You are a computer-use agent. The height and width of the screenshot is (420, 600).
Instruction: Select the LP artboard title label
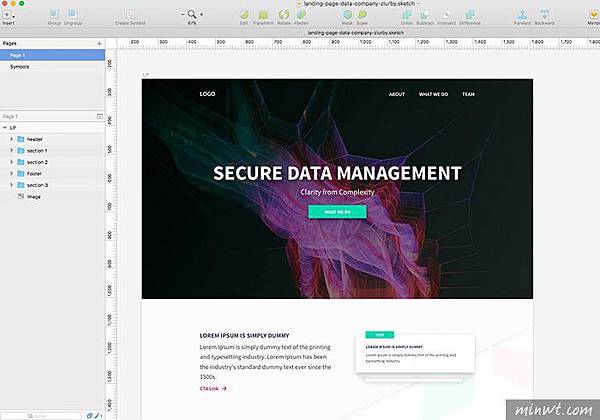pyautogui.click(x=145, y=75)
